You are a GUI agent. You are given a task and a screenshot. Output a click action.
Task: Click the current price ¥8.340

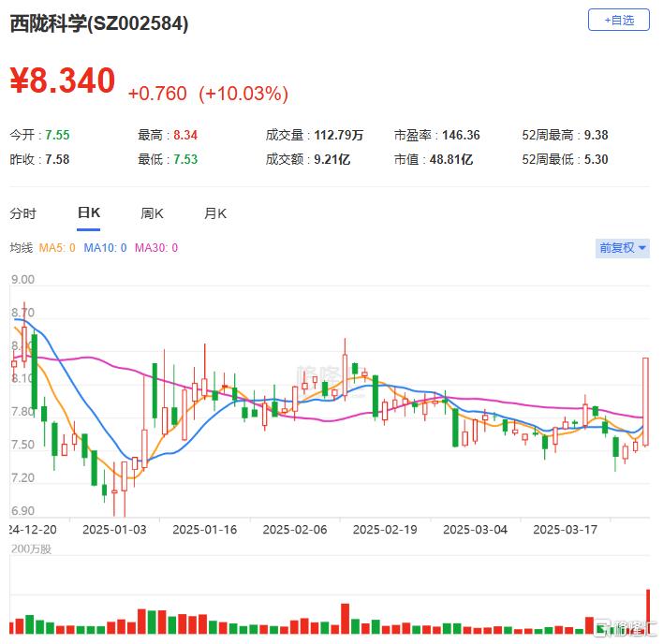63,80
